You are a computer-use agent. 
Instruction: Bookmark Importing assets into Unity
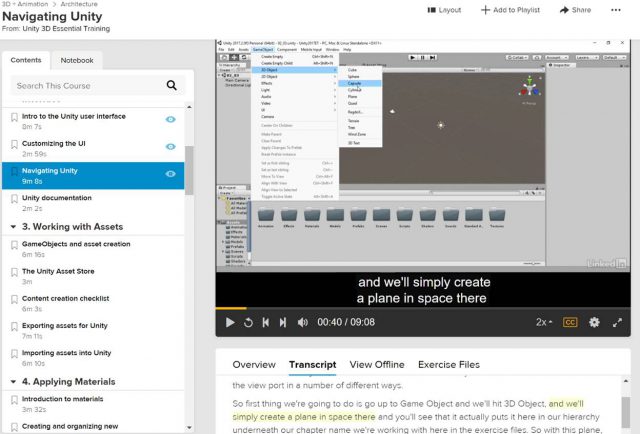(x=14, y=354)
